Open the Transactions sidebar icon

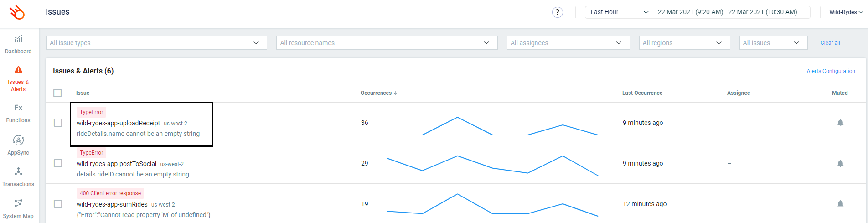click(18, 171)
